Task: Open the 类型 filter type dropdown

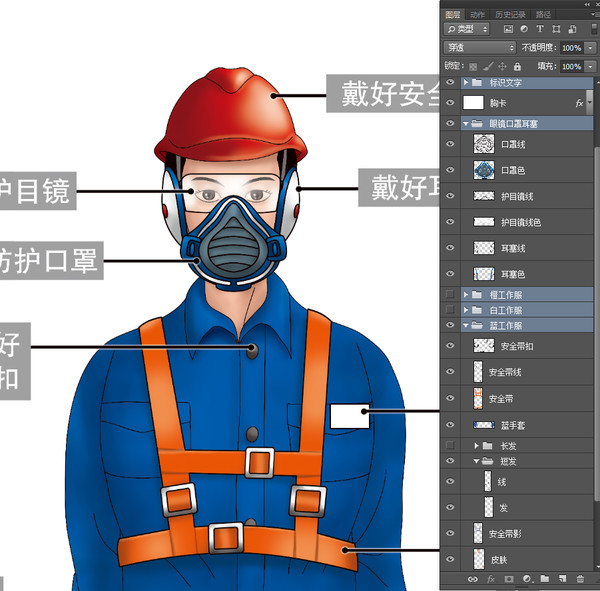Action: 467,29
